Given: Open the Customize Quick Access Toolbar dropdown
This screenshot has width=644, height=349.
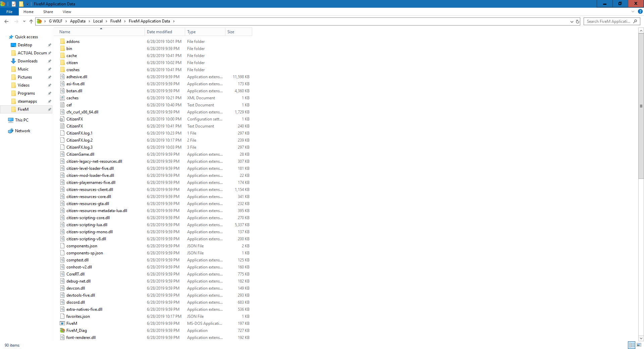Looking at the screenshot, I should click(x=27, y=4).
